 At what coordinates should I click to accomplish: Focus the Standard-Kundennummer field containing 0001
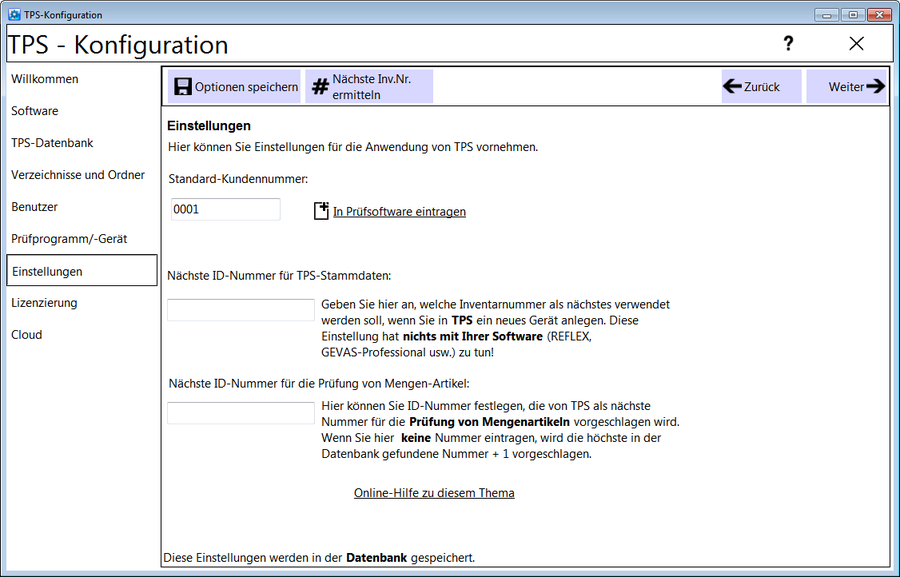point(226,210)
